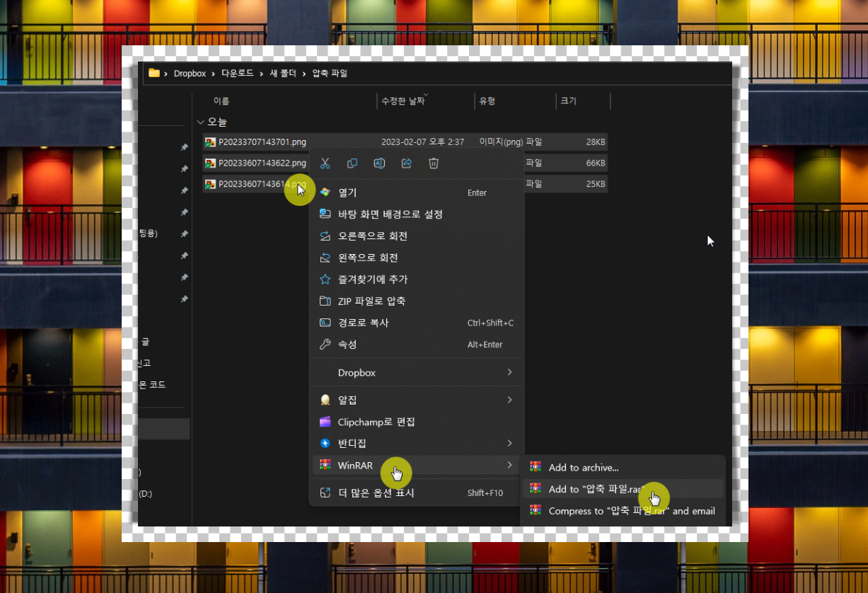The width and height of the screenshot is (868, 593).
Task: Click the Rename icon in context menu
Action: click(x=379, y=163)
